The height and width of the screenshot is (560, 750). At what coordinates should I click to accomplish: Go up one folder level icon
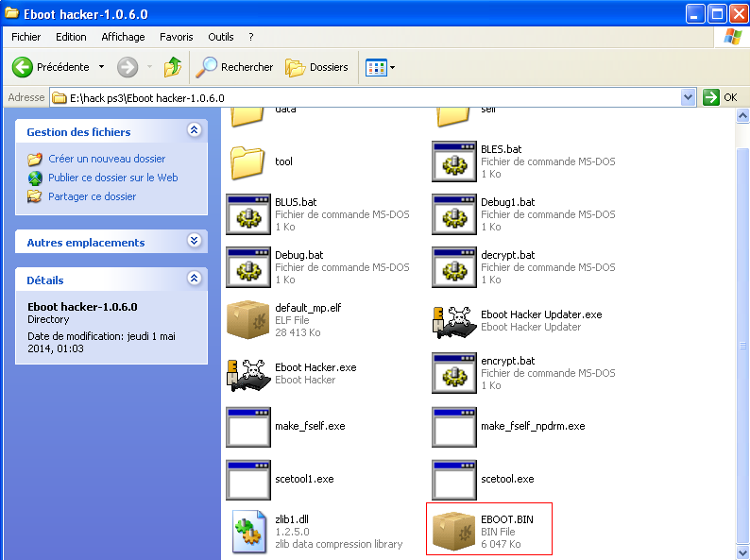pos(173,67)
